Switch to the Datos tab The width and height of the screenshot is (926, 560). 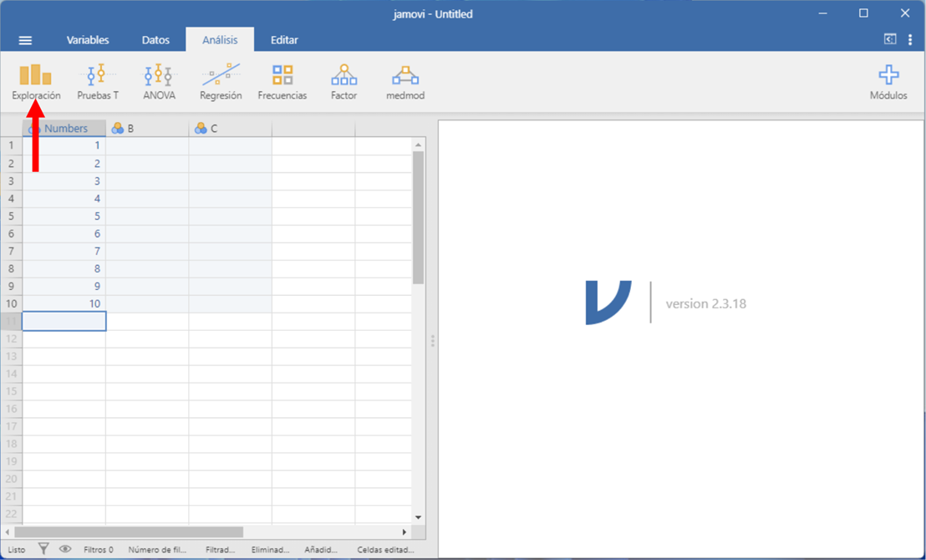[x=155, y=40]
